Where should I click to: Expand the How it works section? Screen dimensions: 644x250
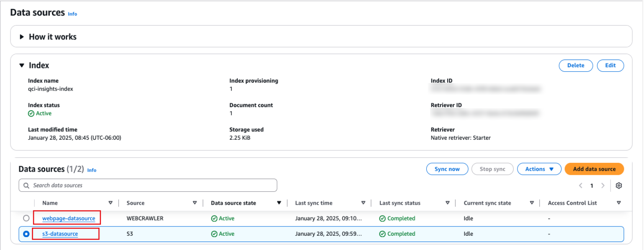point(22,37)
